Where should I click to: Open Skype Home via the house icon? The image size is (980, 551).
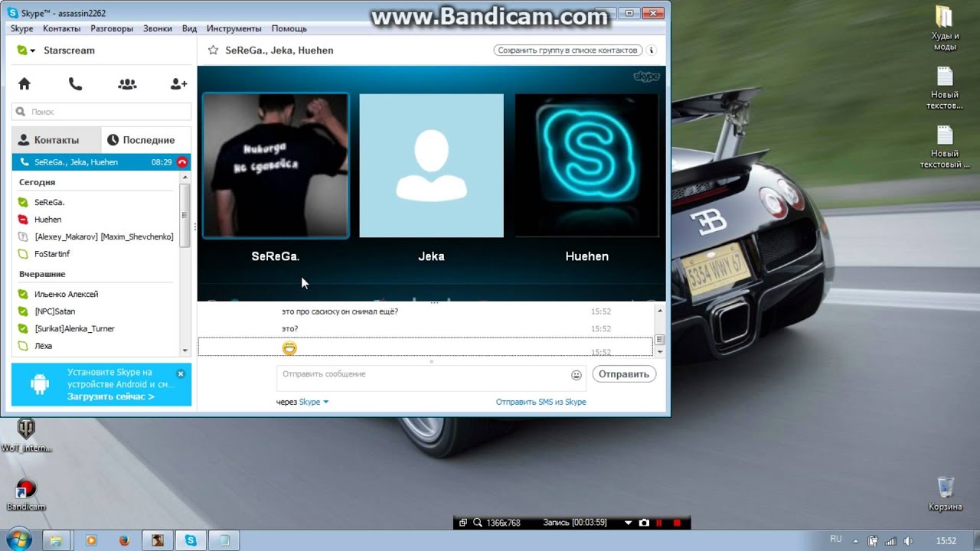24,84
